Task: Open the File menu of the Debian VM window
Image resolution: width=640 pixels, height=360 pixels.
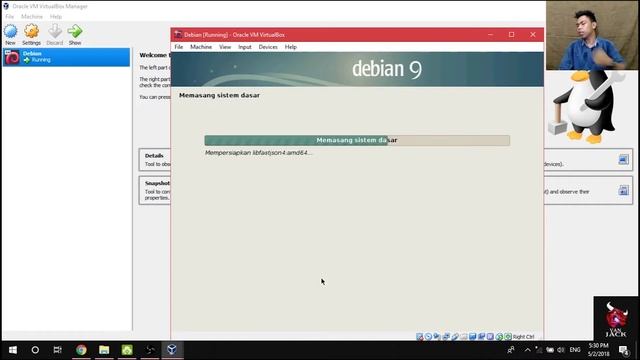Action: pos(179,47)
